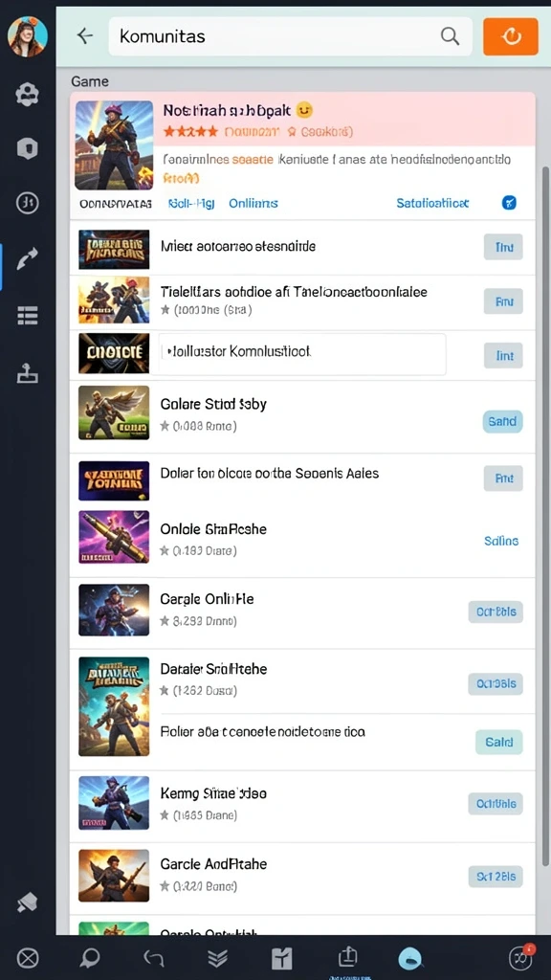Click the Game section heading
The image size is (551, 980).
90,81
